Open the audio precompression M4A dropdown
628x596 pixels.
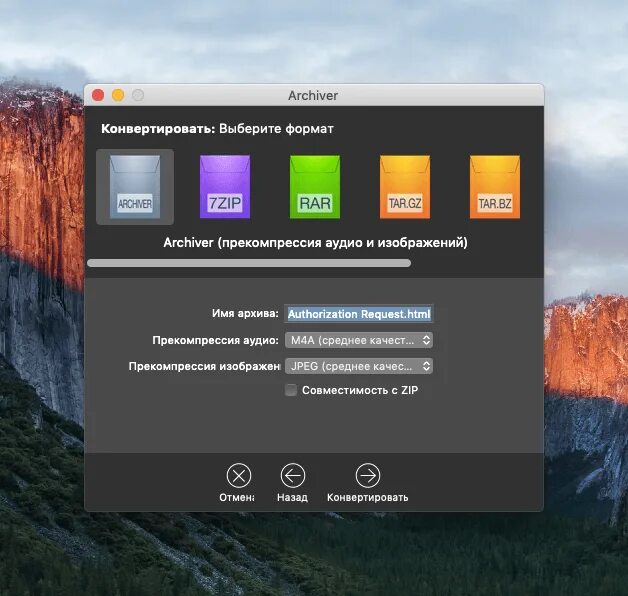(359, 340)
